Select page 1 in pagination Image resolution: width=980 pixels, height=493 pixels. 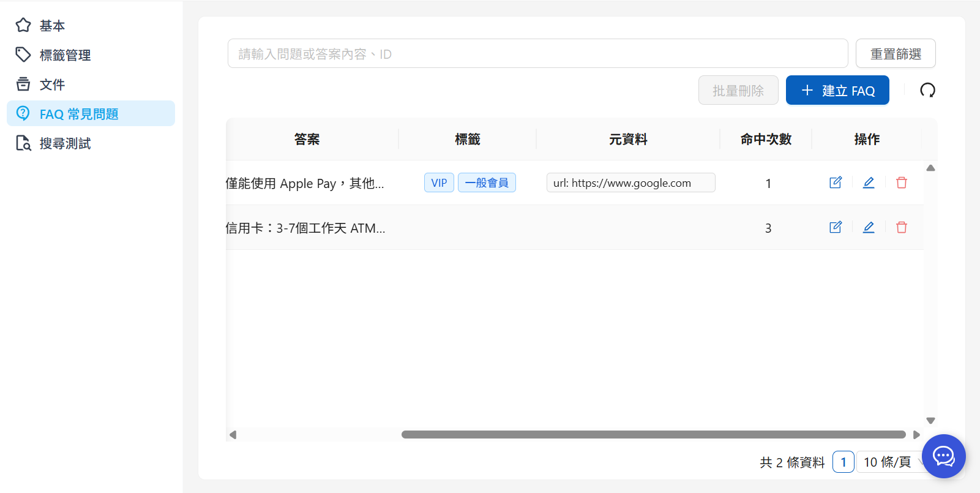pos(843,462)
